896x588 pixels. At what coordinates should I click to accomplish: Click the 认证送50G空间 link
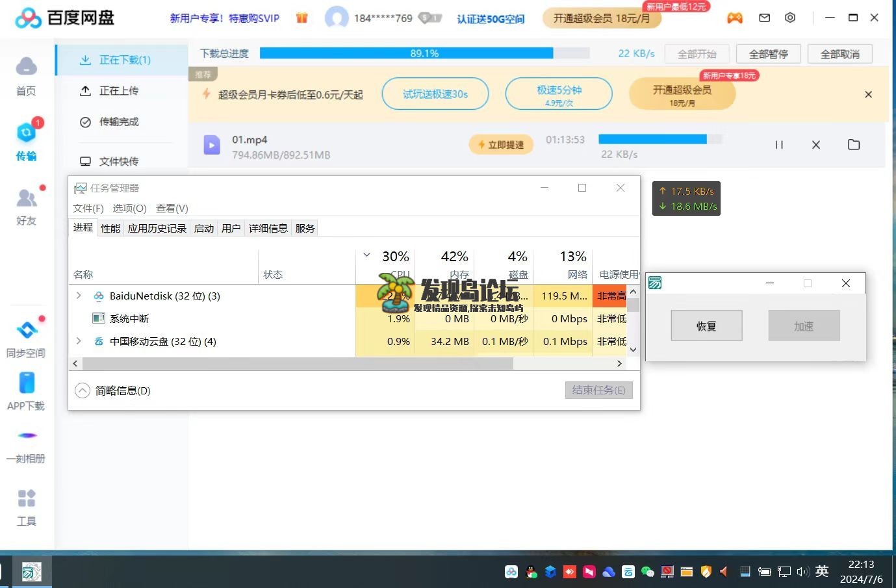tap(491, 19)
